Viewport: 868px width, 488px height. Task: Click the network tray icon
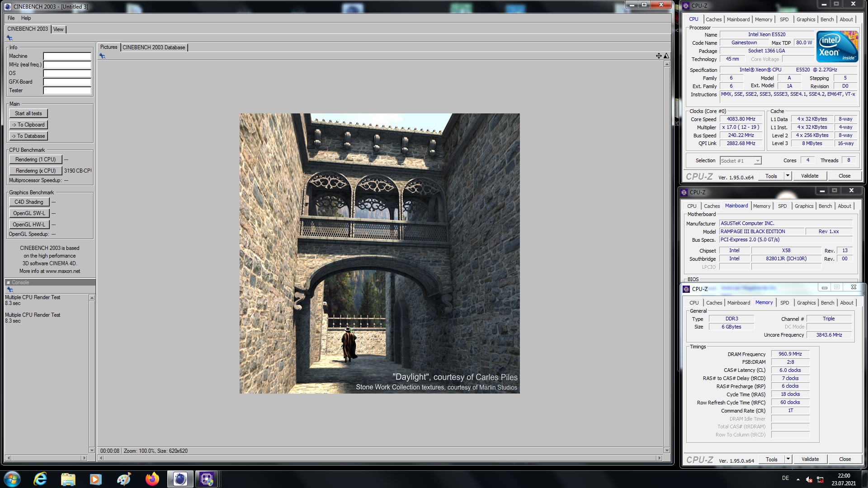820,479
